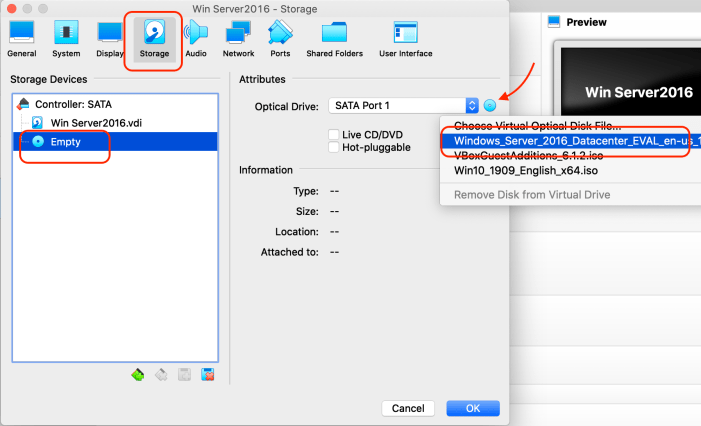
Task: Click the remove attachment icon
Action: [208, 375]
